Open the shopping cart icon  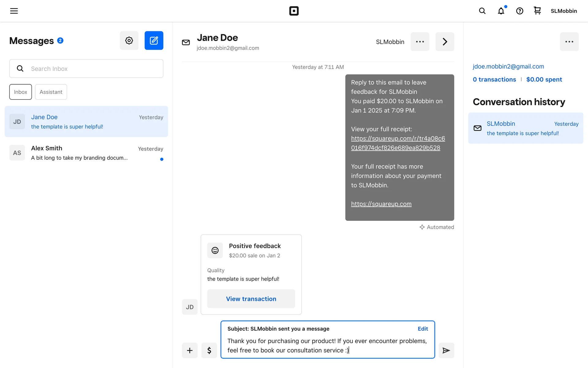(x=537, y=11)
